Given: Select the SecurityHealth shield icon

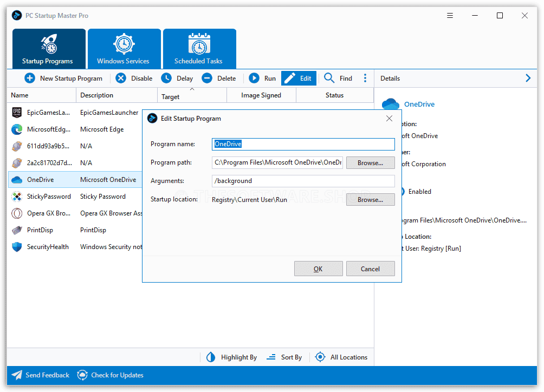Looking at the screenshot, I should tap(17, 247).
